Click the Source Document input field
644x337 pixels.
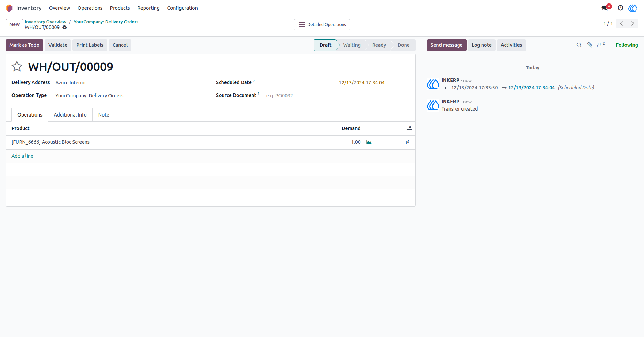click(x=337, y=96)
